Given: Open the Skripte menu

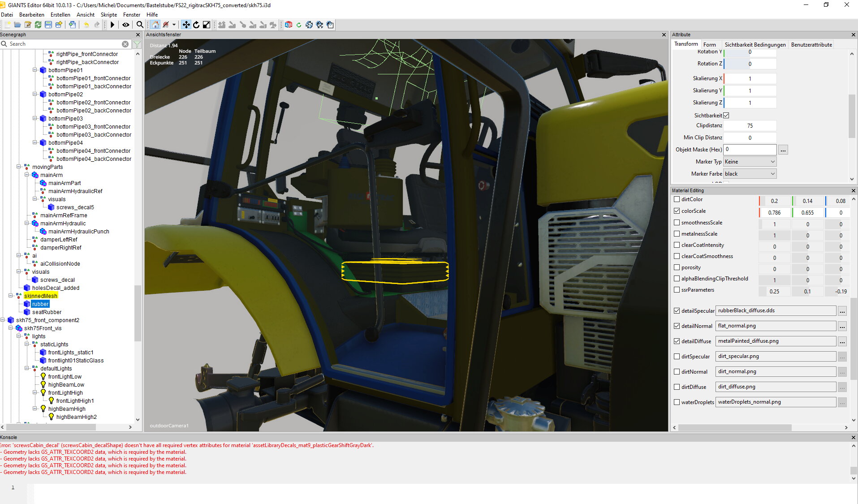Looking at the screenshot, I should coord(109,14).
